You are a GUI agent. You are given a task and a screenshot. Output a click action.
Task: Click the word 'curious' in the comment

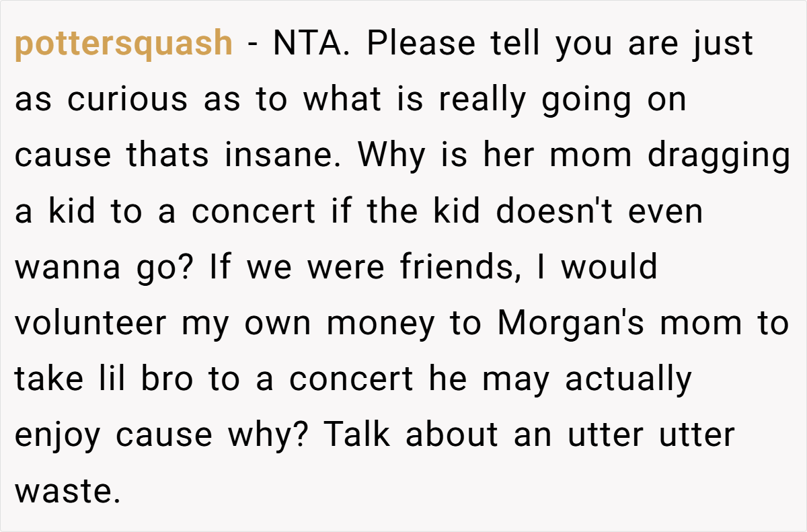click(128, 100)
